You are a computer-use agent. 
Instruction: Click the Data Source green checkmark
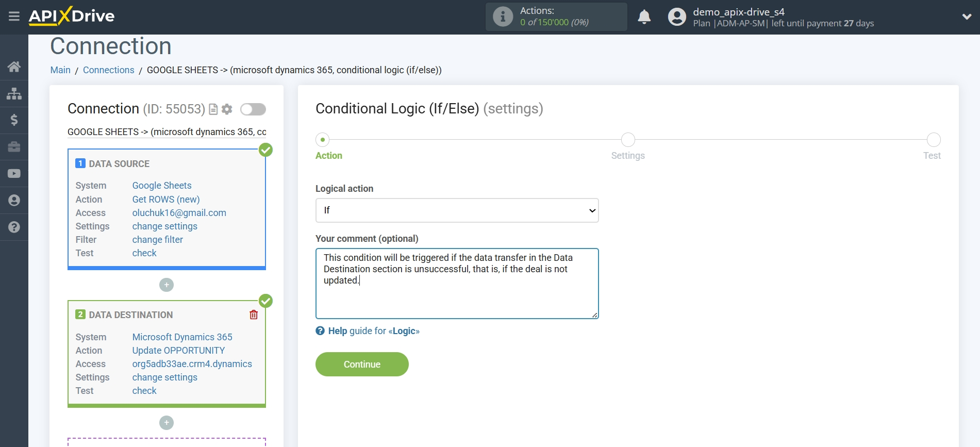coord(265,150)
